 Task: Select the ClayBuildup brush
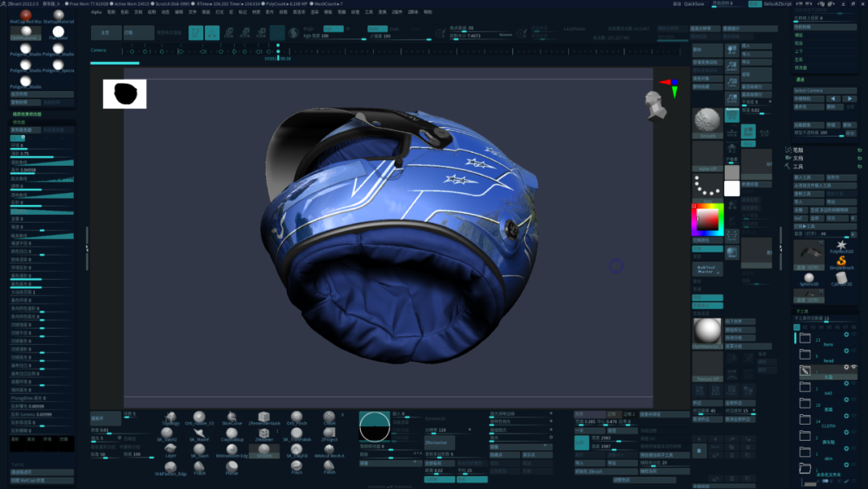click(x=232, y=435)
